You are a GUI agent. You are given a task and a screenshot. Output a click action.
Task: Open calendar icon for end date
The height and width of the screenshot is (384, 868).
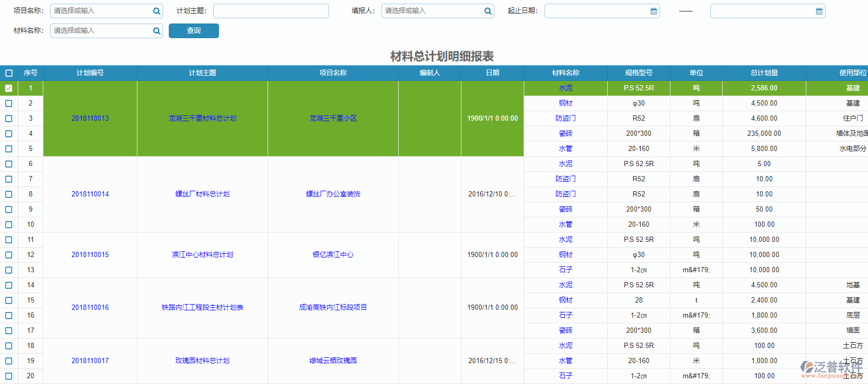819,11
